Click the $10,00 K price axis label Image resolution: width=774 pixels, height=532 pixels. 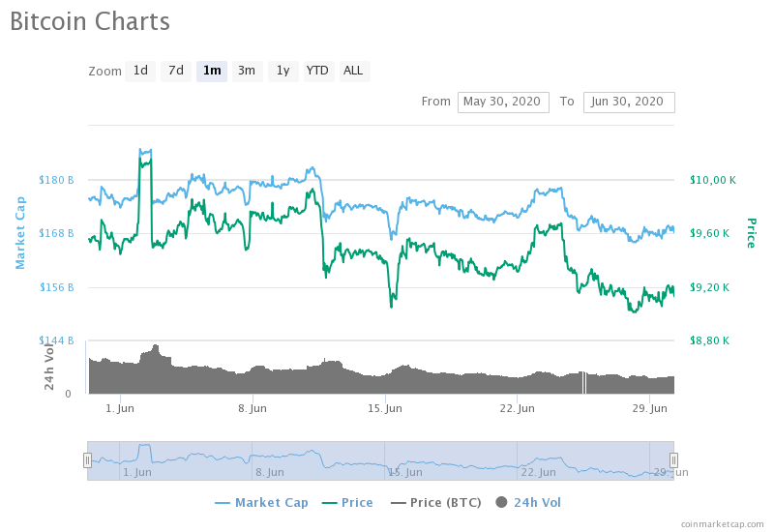713,180
